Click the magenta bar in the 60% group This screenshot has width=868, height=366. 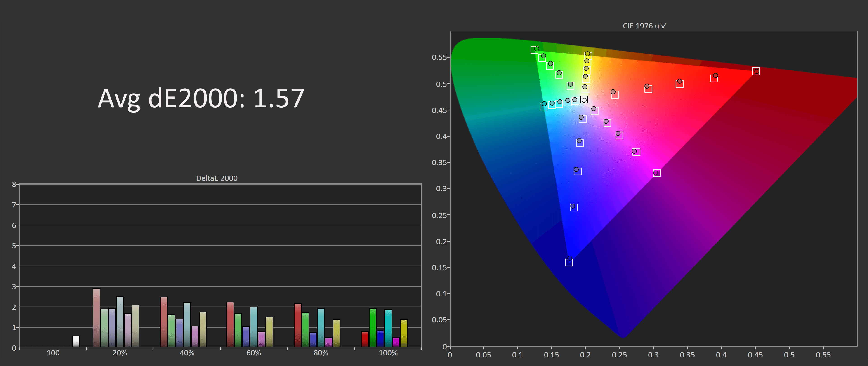[x=261, y=340]
